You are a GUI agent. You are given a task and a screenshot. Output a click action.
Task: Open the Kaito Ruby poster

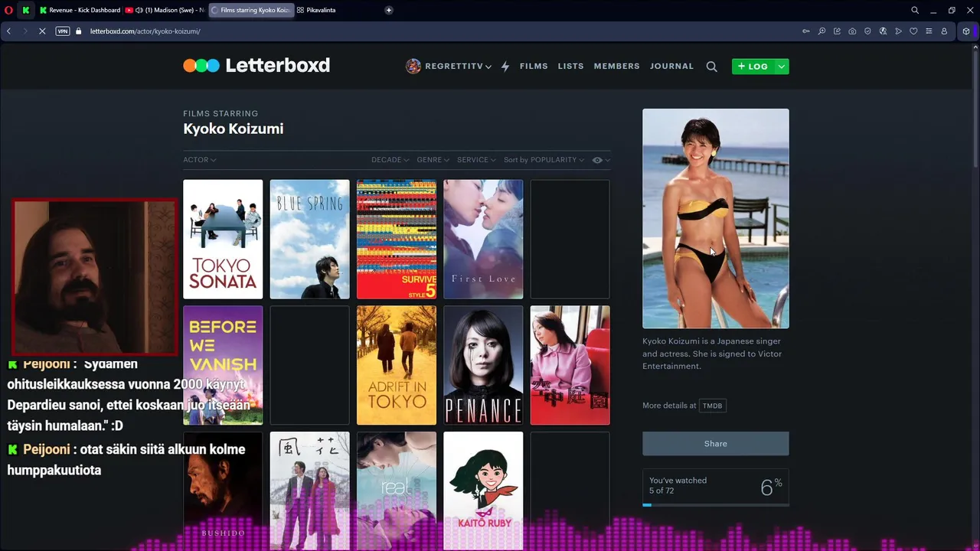point(483,491)
